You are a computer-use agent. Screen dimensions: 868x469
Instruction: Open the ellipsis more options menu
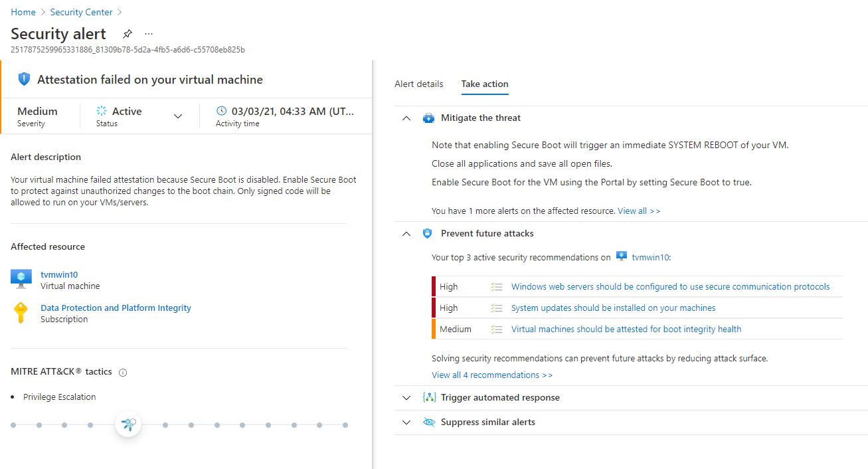[148, 34]
